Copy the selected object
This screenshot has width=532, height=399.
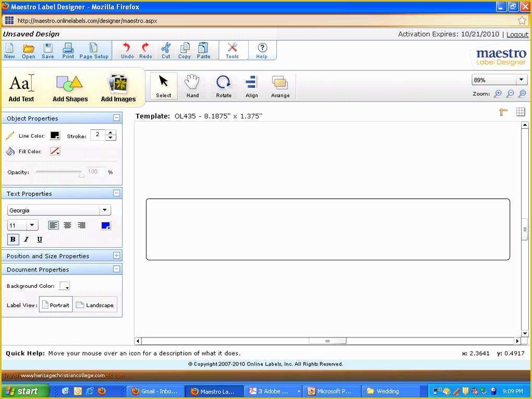(185, 51)
